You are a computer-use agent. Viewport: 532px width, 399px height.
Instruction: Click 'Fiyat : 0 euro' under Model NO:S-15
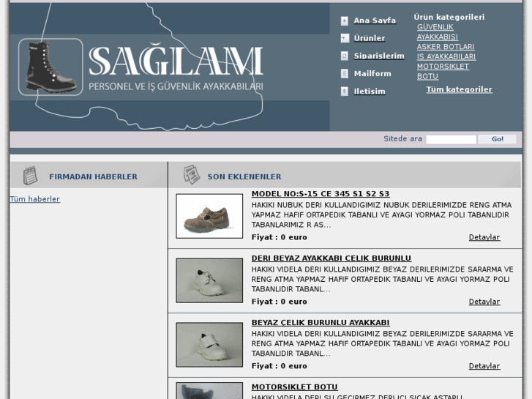click(x=279, y=237)
